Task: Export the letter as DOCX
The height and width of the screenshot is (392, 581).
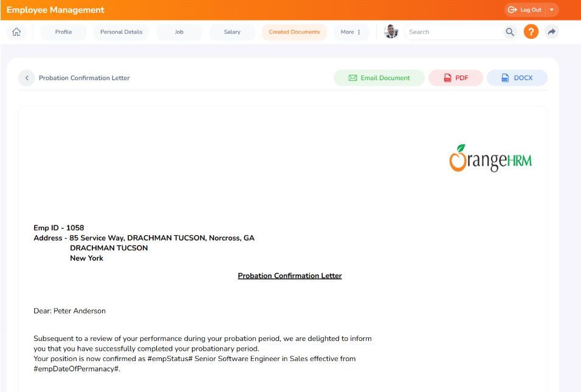Action: (517, 78)
